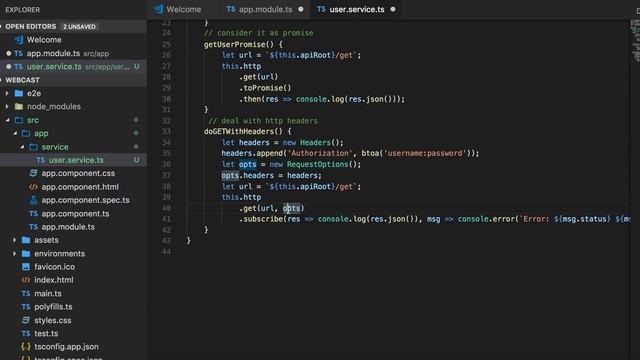Viewport: 640px width, 360px height.
Task: Click HTML icon beside index.html
Action: (26, 280)
